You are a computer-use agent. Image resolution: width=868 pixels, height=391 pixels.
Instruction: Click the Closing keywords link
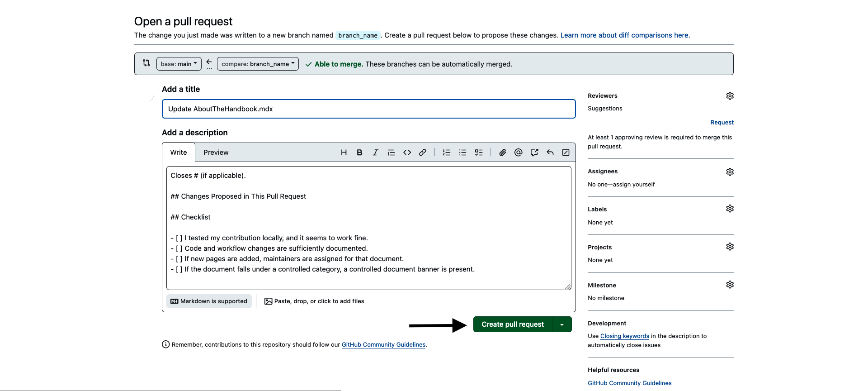pyautogui.click(x=624, y=336)
